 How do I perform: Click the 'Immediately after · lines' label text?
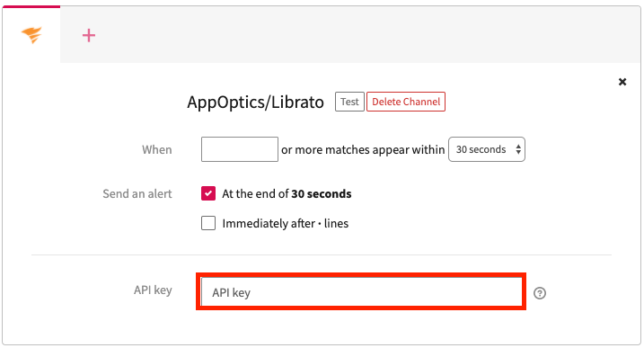[x=285, y=223]
